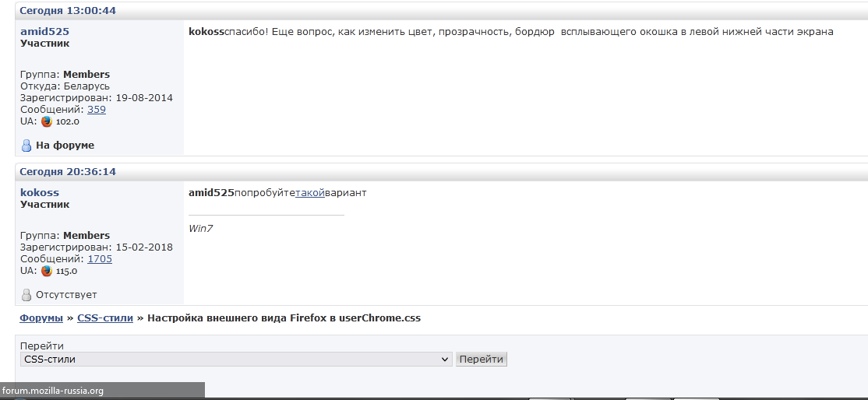The image size is (868, 400).
Task: Open kokoss user profile link
Action: [39, 192]
